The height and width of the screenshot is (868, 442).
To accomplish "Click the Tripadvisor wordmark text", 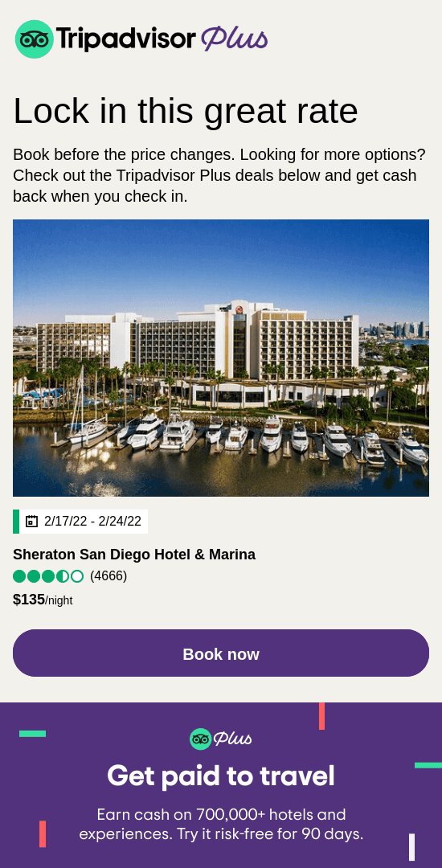I will click(125, 39).
